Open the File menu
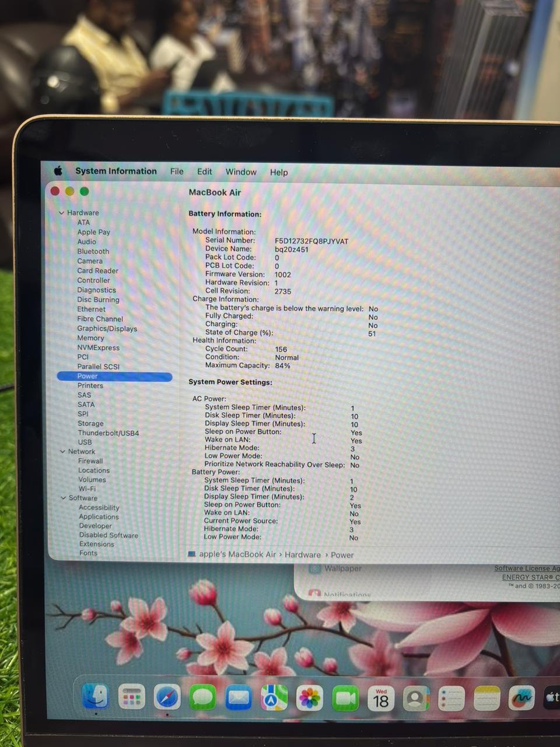560x747 pixels. click(x=177, y=172)
